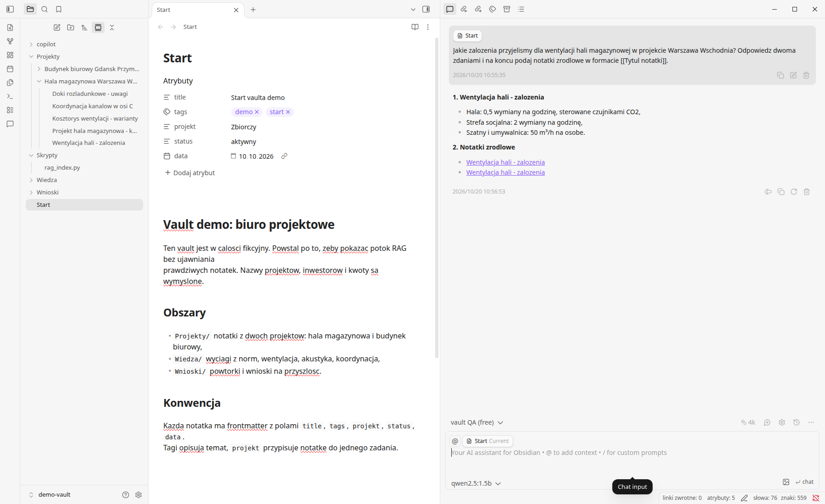The height and width of the screenshot is (504, 825).
Task: Open the chat bubble ribbon icon
Action: pyautogui.click(x=10, y=124)
